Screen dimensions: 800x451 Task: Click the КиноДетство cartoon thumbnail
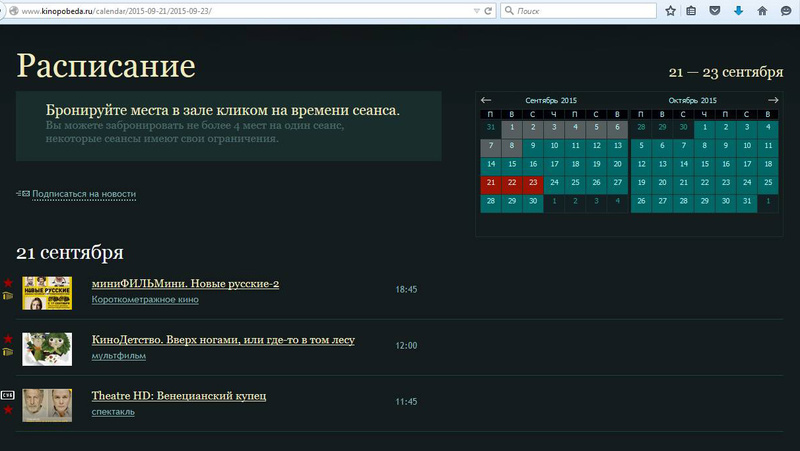pyautogui.click(x=47, y=349)
